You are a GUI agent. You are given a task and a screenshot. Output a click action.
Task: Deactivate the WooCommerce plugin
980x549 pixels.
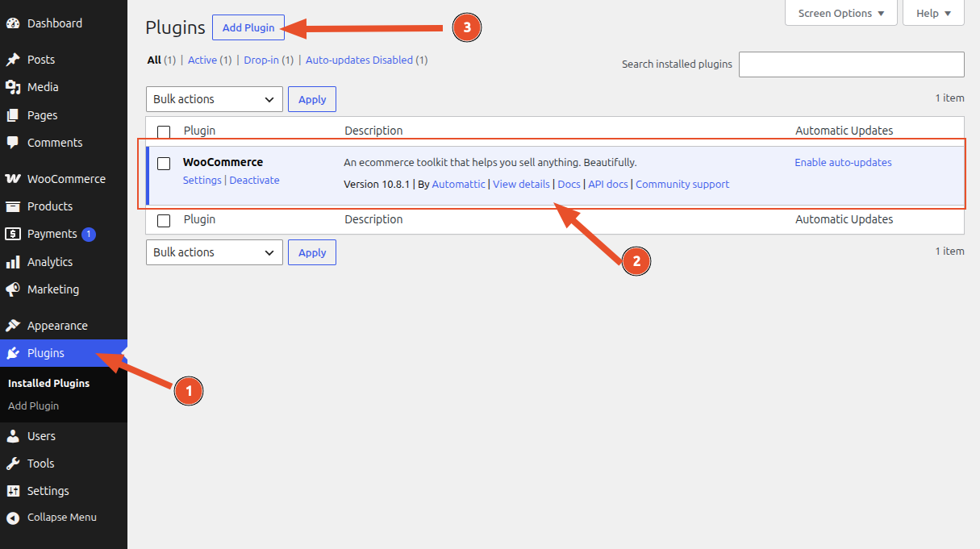coord(254,180)
